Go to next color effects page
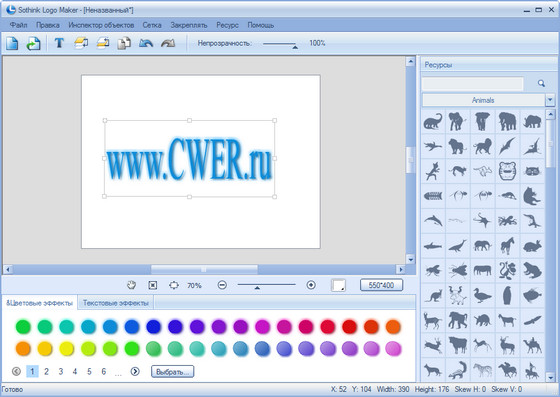 pyautogui.click(x=135, y=371)
